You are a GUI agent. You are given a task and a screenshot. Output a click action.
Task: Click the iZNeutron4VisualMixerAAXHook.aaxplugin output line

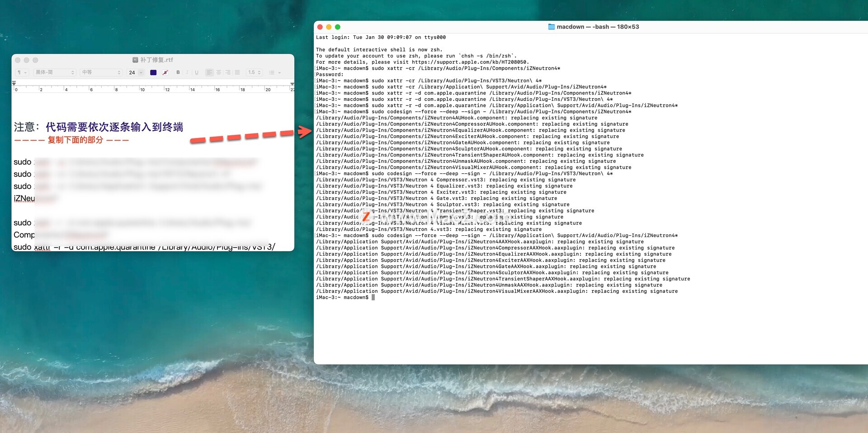[x=497, y=291]
